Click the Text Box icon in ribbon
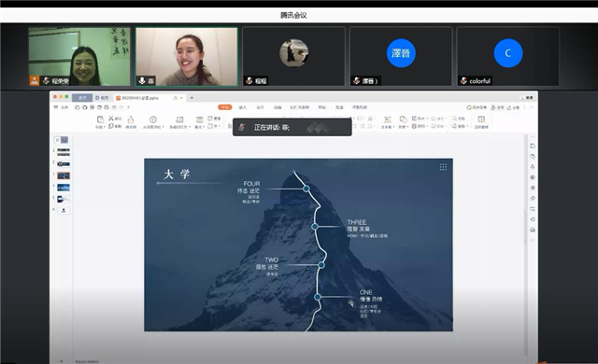Image resolution: width=598 pixels, height=364 pixels. click(387, 119)
